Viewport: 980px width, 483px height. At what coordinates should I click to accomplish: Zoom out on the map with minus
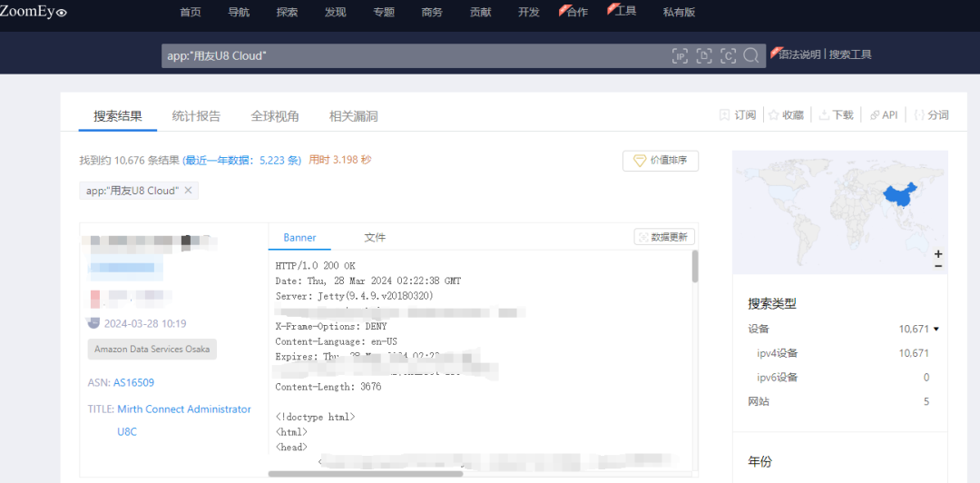pos(938,266)
